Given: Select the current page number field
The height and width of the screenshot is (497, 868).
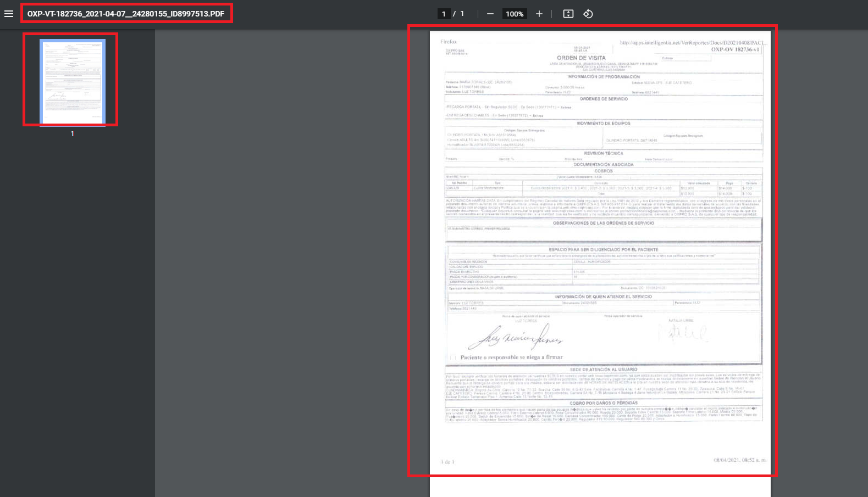Looking at the screenshot, I should (444, 14).
